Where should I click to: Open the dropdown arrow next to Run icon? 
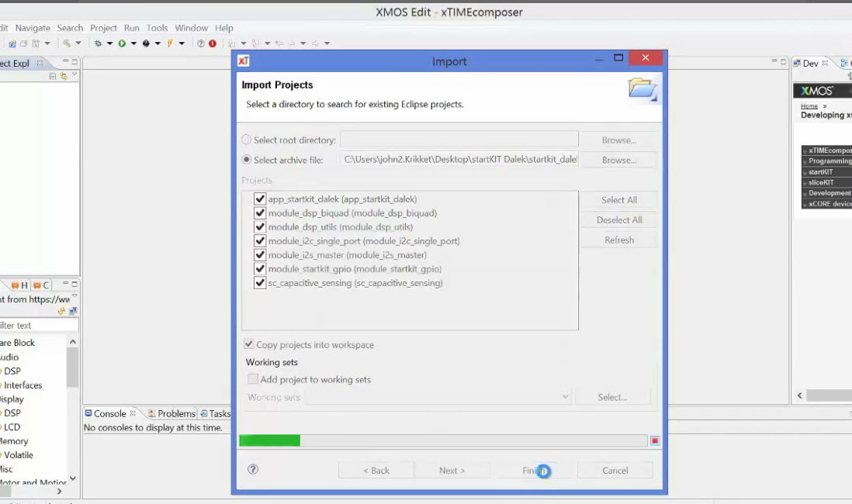133,43
